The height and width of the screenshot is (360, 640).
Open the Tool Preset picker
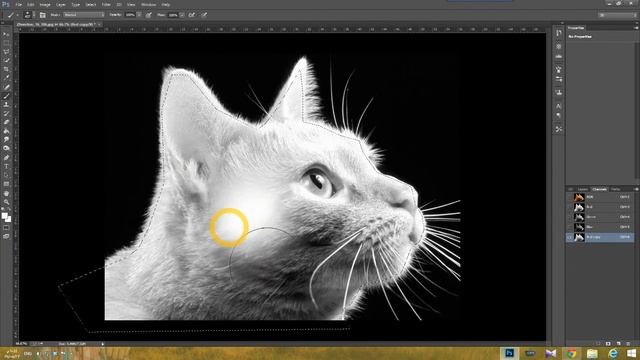tap(11, 15)
